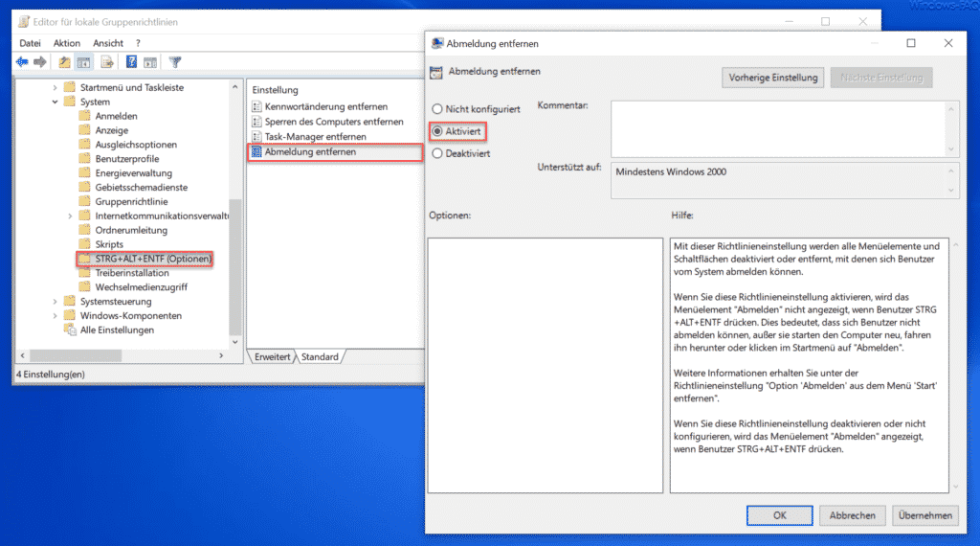This screenshot has height=546, width=980.
Task: Click the tree's scroll up arrow
Action: (235, 87)
